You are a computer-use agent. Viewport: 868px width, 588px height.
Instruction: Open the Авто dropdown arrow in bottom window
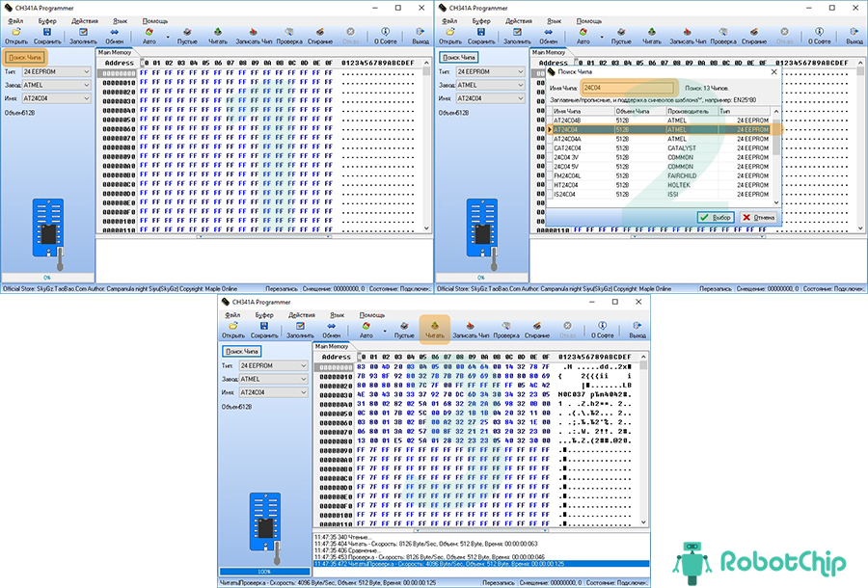coord(384,332)
